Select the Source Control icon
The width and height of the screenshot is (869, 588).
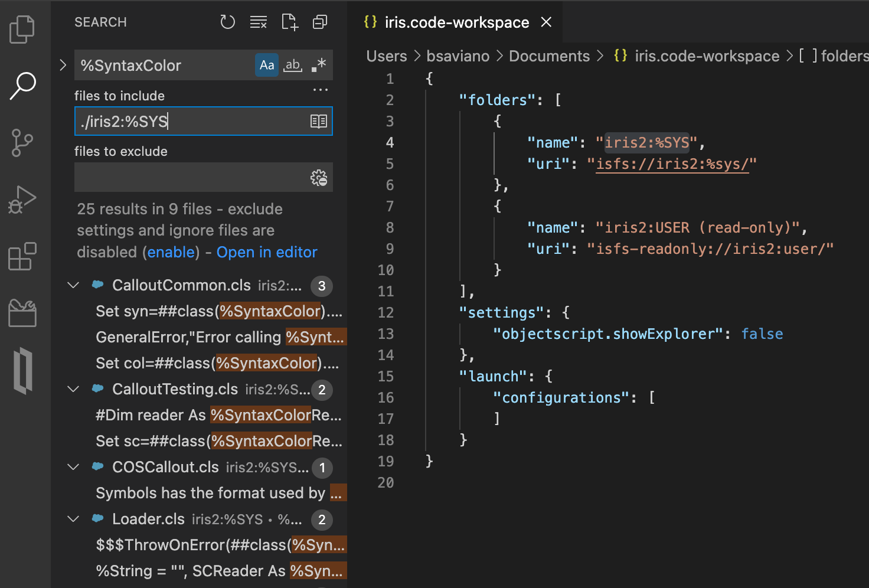tap(22, 142)
